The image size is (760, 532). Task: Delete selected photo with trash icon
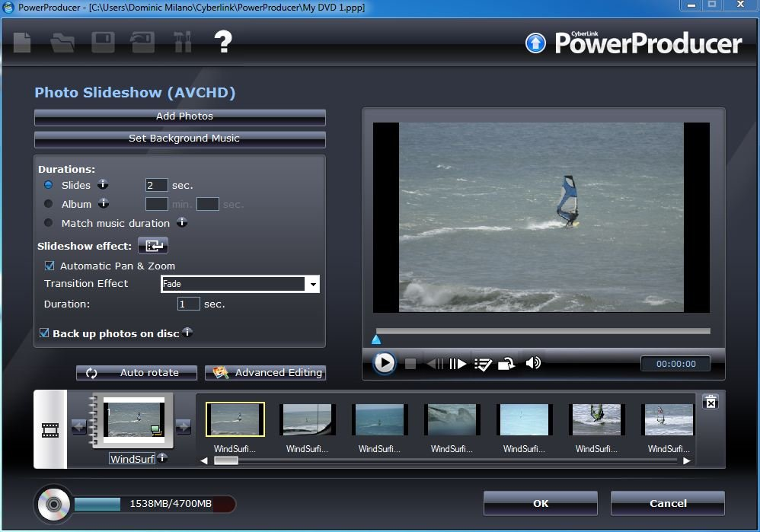point(710,402)
